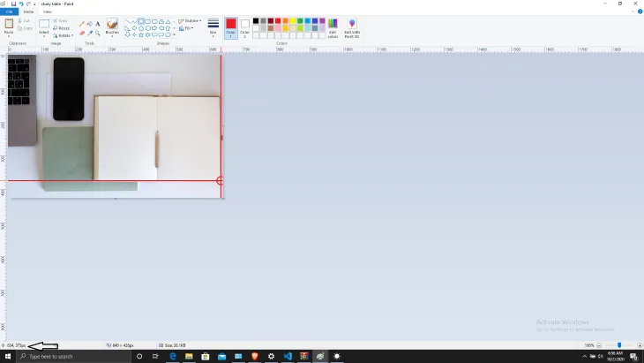Open the shape Outline dropdown

(190, 21)
